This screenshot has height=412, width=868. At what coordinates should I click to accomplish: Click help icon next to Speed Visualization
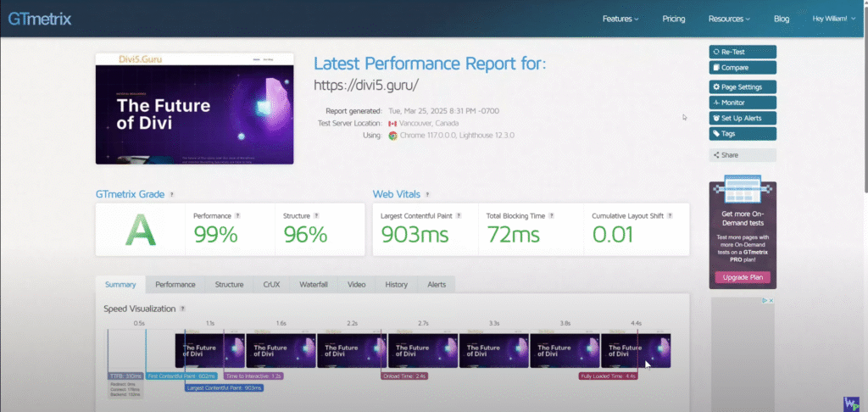click(183, 309)
